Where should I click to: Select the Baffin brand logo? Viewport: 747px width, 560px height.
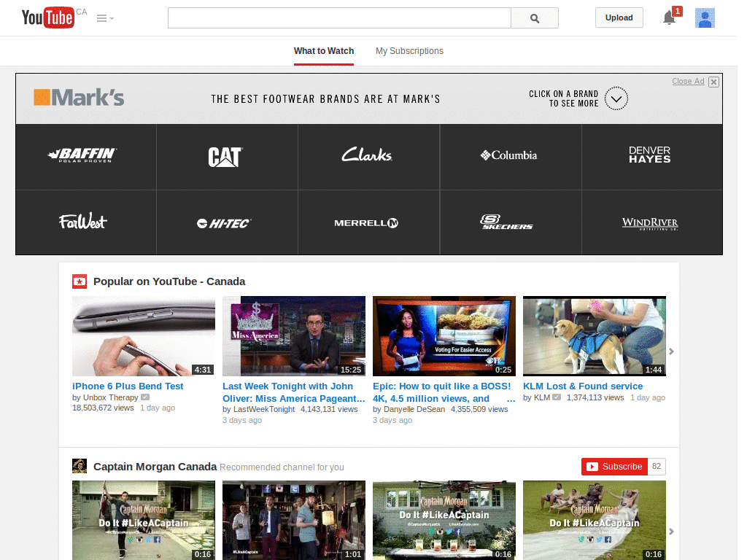point(82,155)
